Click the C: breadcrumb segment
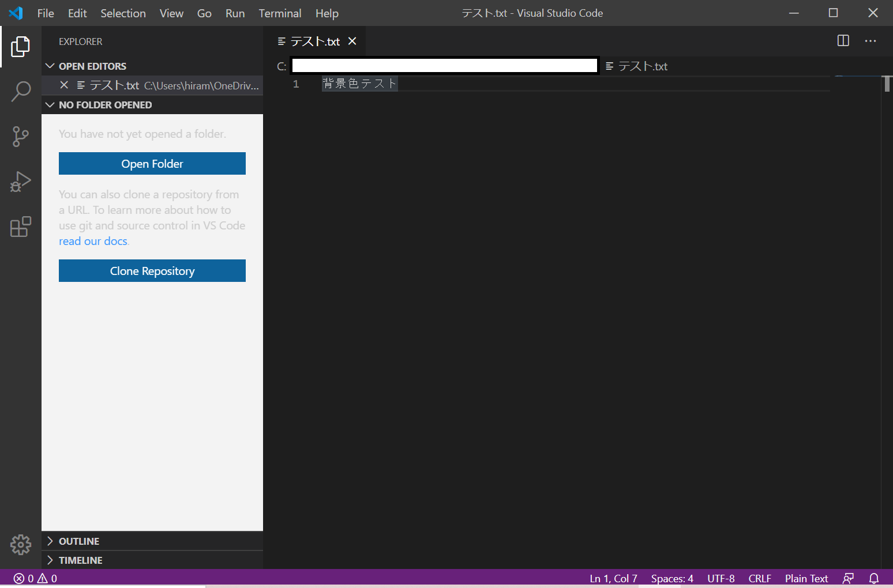 282,66
